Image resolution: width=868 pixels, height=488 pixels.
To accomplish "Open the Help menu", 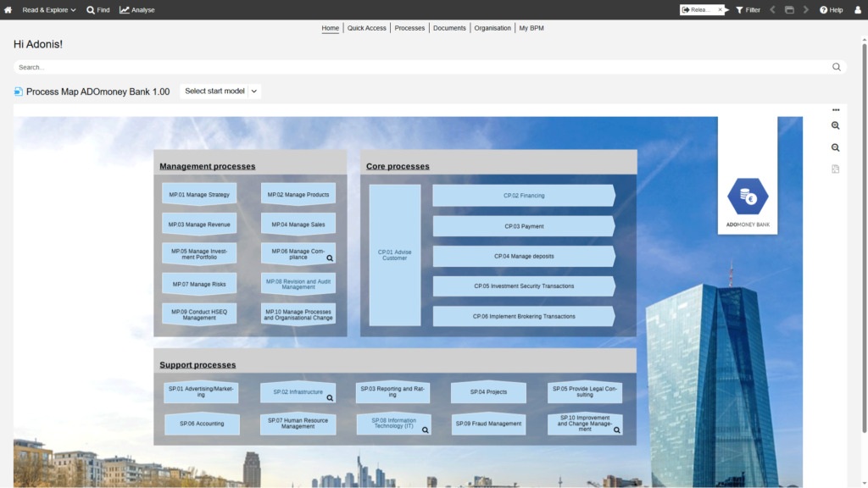I will (x=831, y=10).
